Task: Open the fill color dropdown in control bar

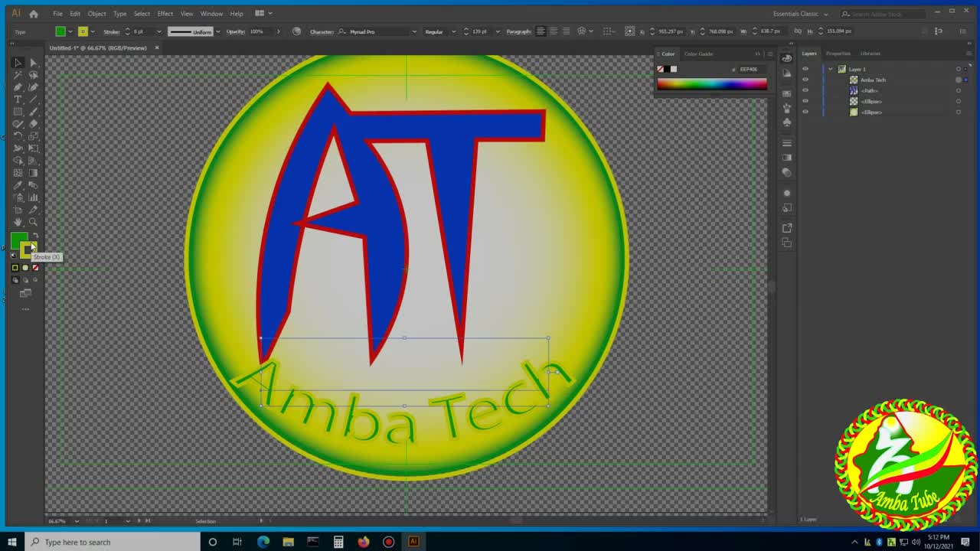Action: coord(70,31)
